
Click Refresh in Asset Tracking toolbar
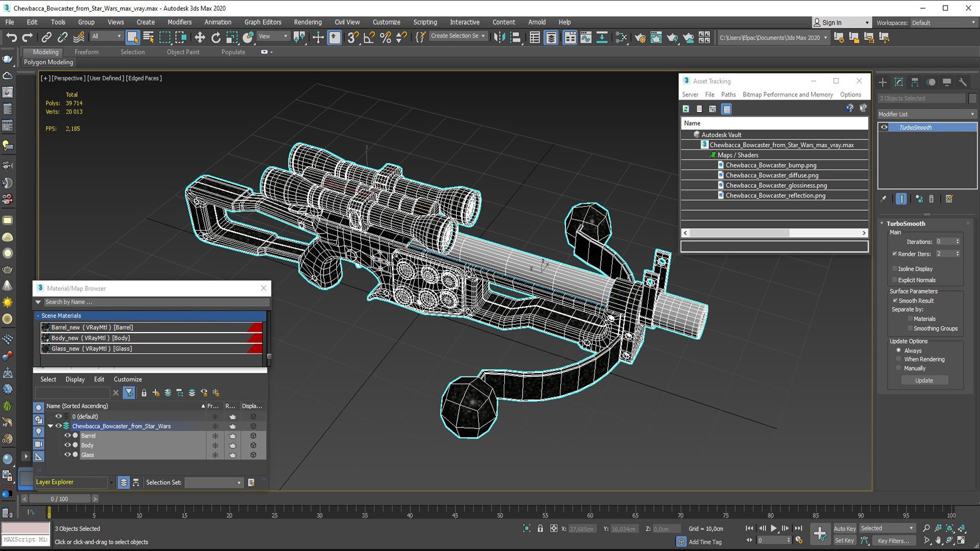[x=686, y=109]
